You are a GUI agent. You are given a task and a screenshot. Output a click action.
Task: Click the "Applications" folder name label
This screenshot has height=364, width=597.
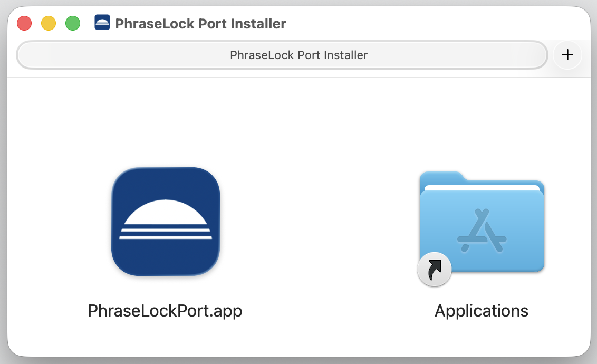(x=482, y=311)
